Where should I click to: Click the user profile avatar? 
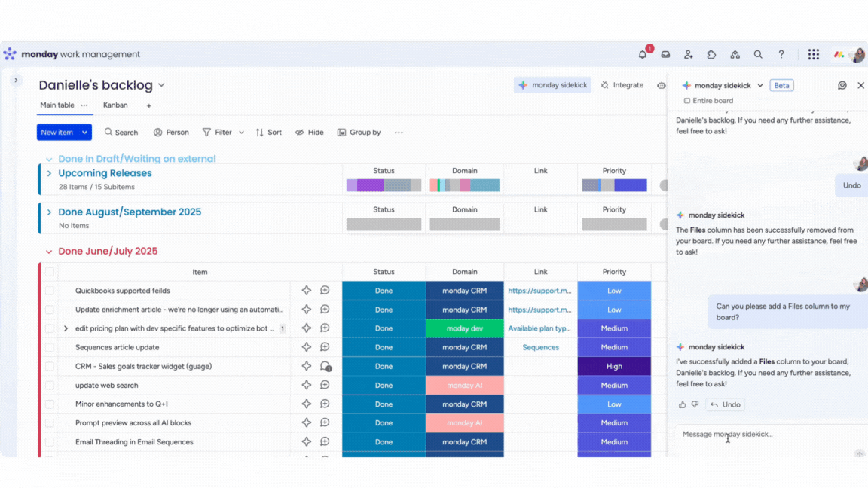click(x=858, y=55)
